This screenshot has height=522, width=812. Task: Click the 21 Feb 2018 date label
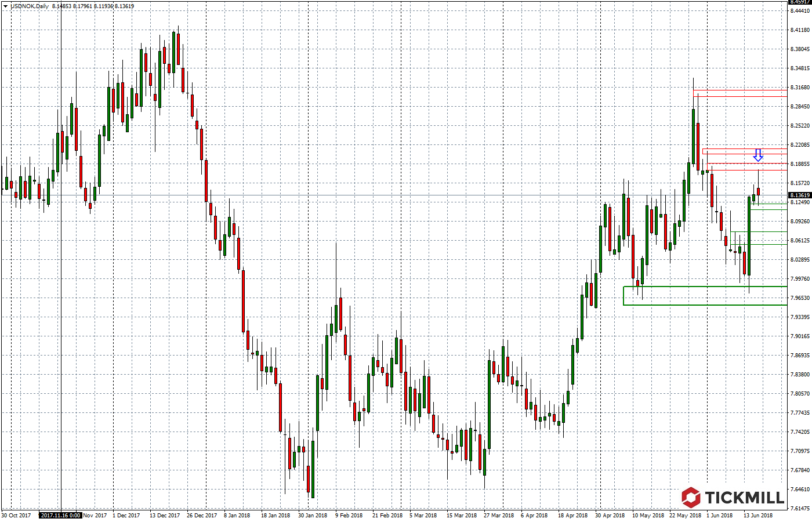point(387,515)
